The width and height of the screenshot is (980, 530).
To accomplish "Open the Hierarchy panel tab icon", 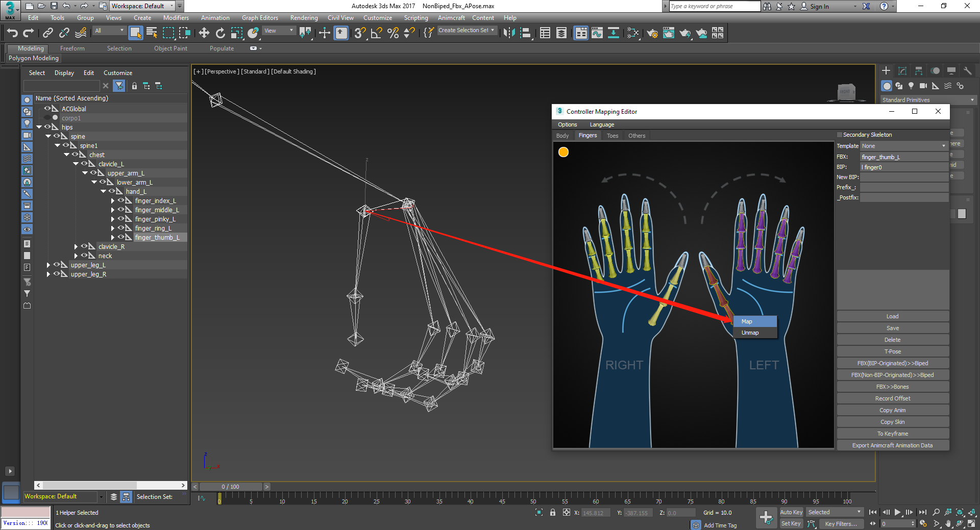I will pyautogui.click(x=919, y=70).
